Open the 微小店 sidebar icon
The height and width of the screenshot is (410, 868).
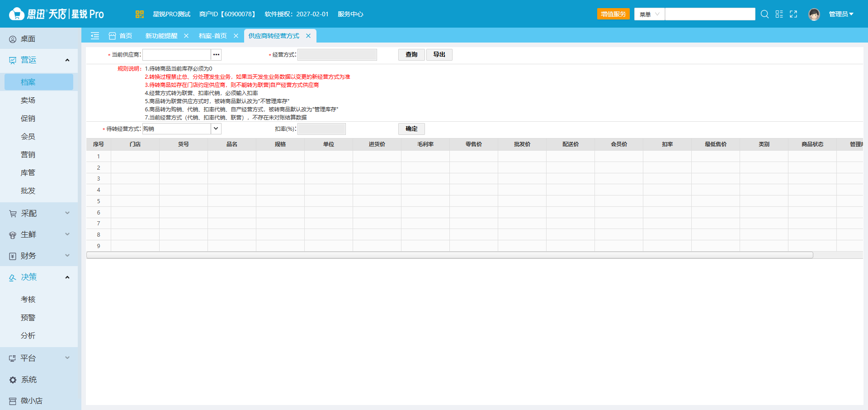point(13,401)
